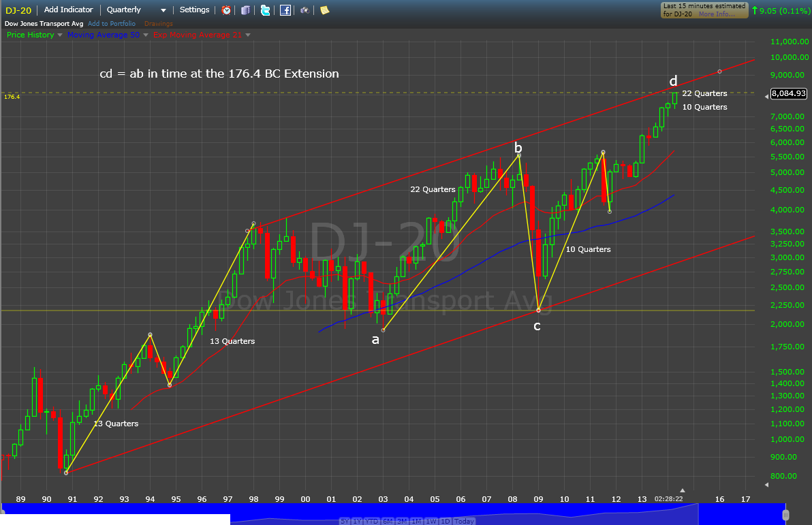
Task: Click the database stack icon in toolbar
Action: pos(245,10)
